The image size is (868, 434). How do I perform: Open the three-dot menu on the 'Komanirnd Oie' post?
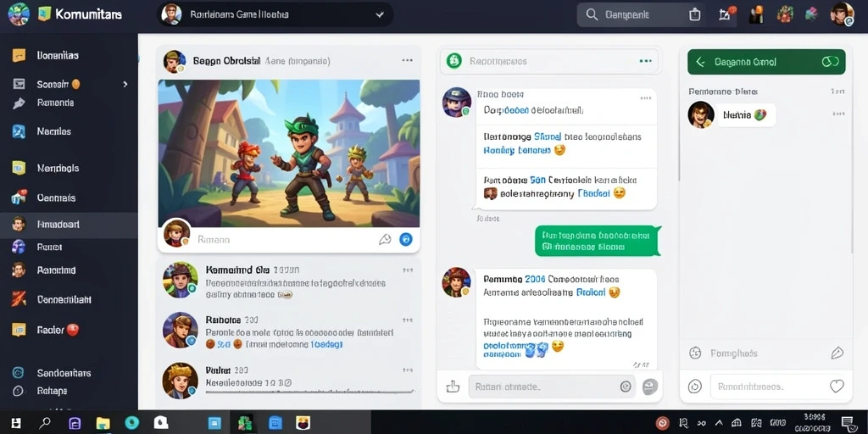pos(408,270)
